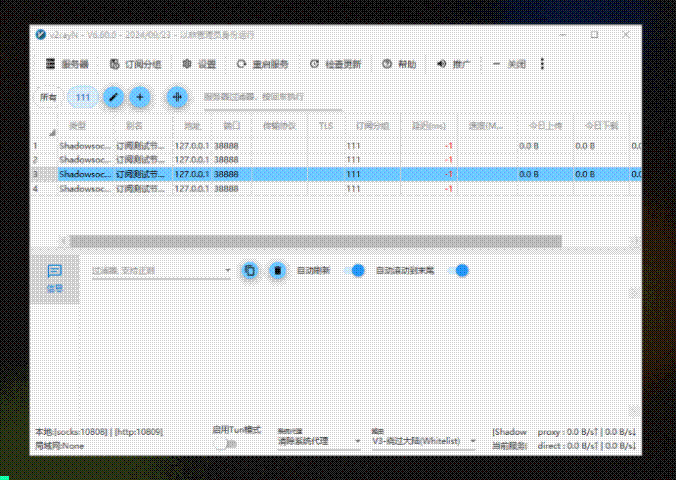676x480 pixels.
Task: Sort by the 传输协议 transport column header
Action: point(279,126)
